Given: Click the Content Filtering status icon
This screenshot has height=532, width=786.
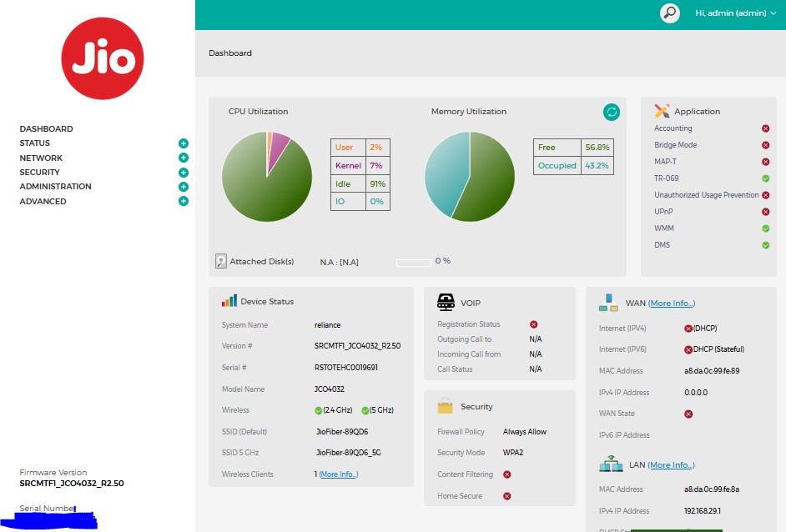Looking at the screenshot, I should click(x=506, y=474).
